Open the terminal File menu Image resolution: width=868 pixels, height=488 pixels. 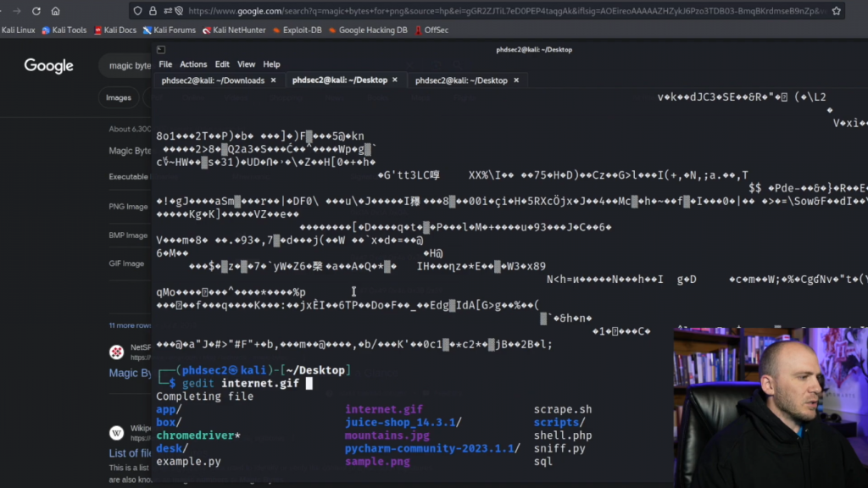tap(165, 64)
